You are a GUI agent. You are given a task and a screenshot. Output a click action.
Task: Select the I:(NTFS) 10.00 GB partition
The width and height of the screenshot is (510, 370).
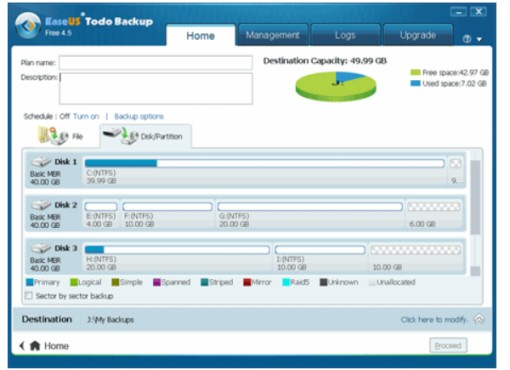tap(320, 257)
